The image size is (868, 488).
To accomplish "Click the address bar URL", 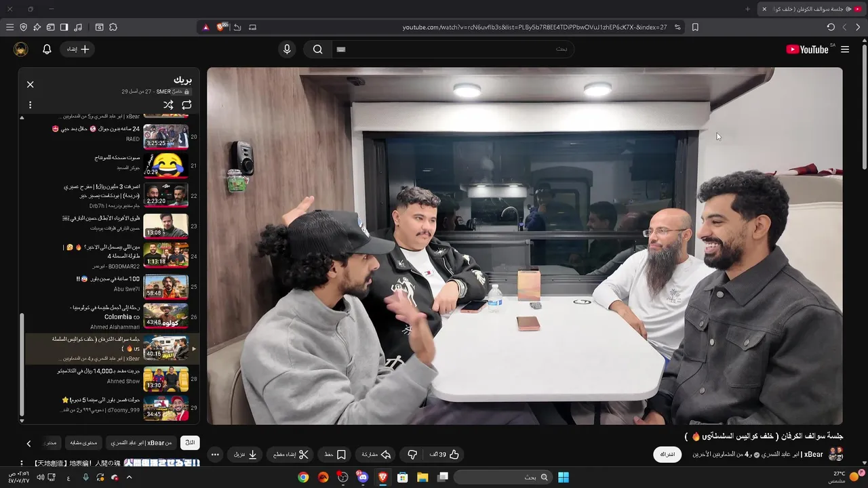I will (x=534, y=27).
